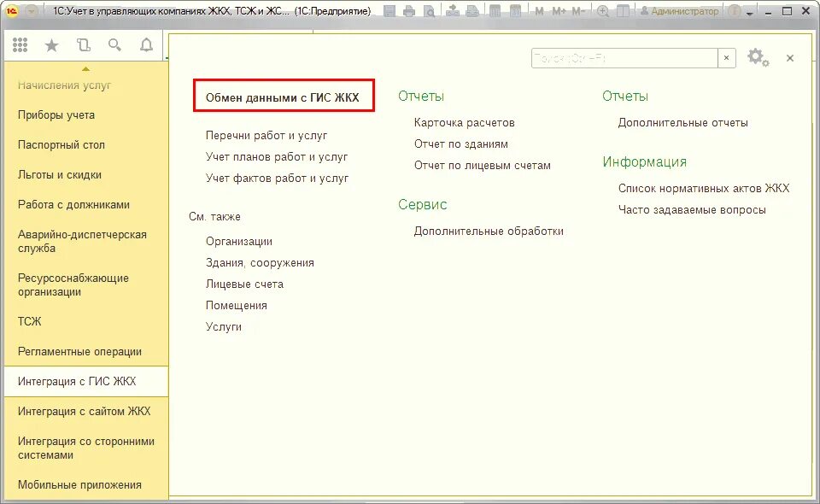Click the Администратор user label
Viewport: 820px width, 504px height.
[679, 11]
